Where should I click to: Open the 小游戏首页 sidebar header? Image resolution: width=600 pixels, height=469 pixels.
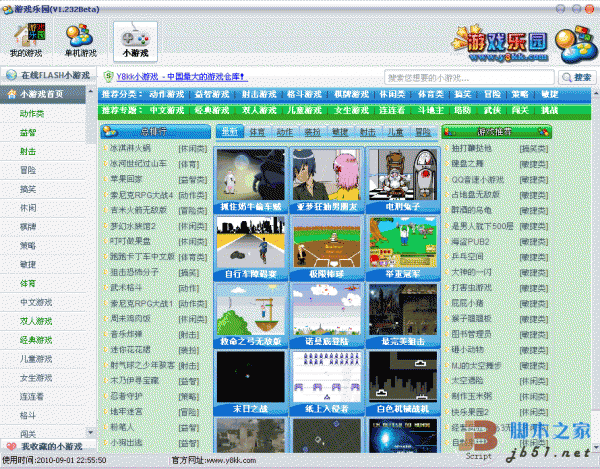coord(42,94)
